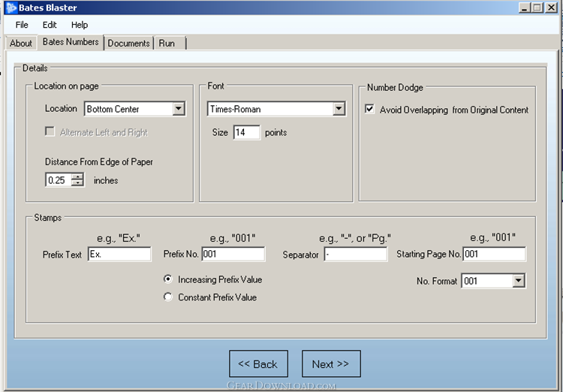The width and height of the screenshot is (563, 392).
Task: Click the 'Number Dodge' group label
Action: pyautogui.click(x=395, y=87)
